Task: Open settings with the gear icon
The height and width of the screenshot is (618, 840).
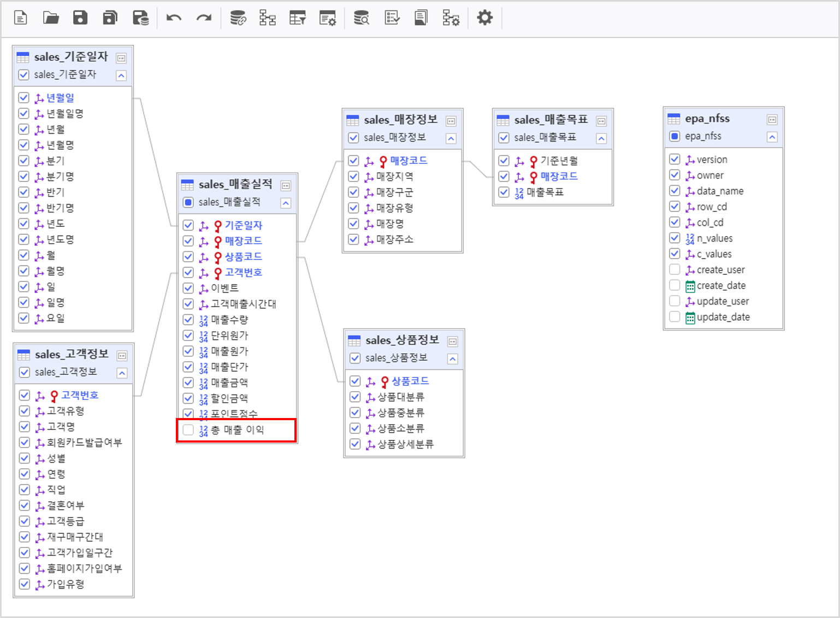Action: coord(484,17)
